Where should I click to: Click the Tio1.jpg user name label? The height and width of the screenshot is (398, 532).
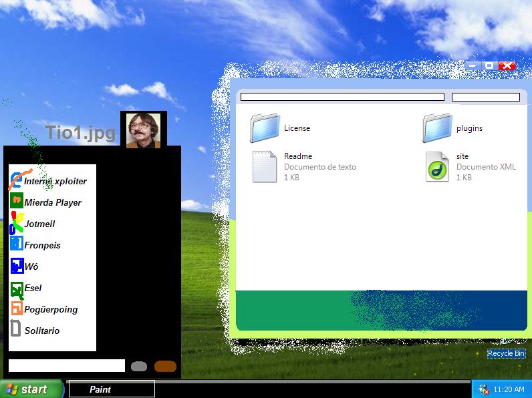tap(80, 132)
